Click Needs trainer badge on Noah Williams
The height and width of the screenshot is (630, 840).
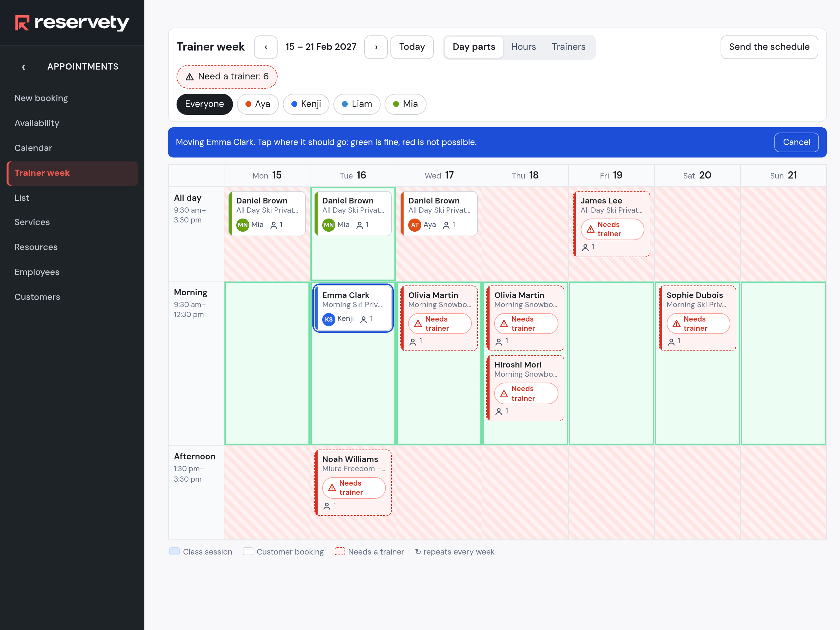click(x=353, y=488)
